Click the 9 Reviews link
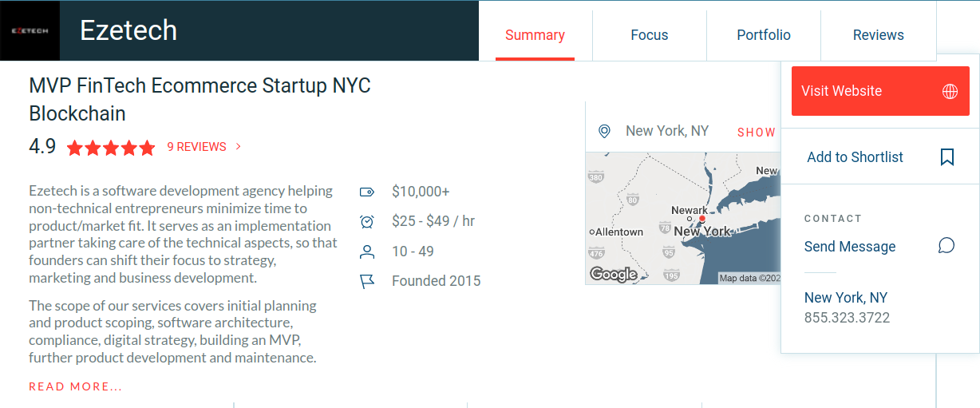980x408 pixels. pos(196,147)
